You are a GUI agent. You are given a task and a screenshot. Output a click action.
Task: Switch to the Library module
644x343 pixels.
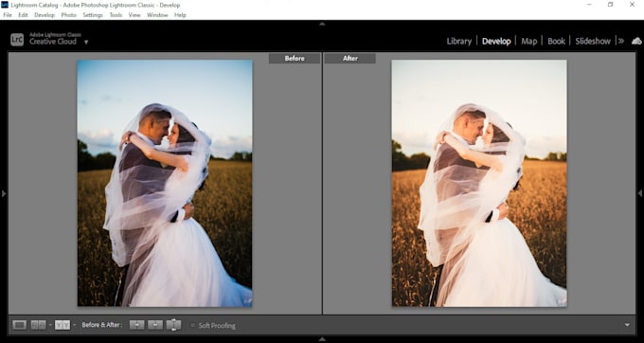click(x=458, y=41)
